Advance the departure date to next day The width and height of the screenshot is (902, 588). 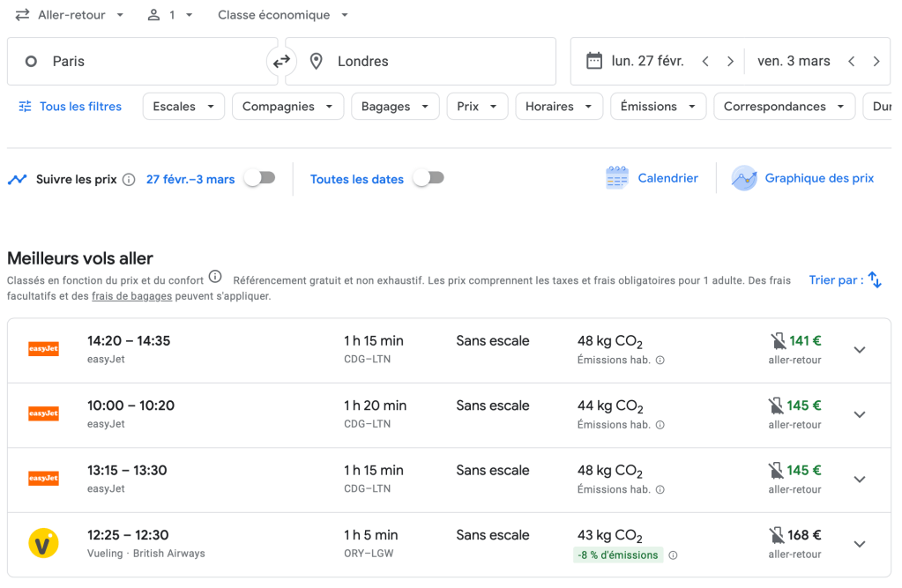pos(730,62)
